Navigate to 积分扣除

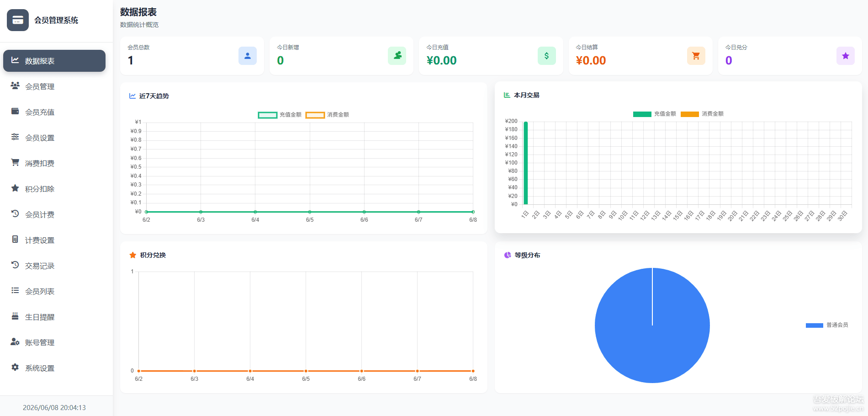click(54, 189)
